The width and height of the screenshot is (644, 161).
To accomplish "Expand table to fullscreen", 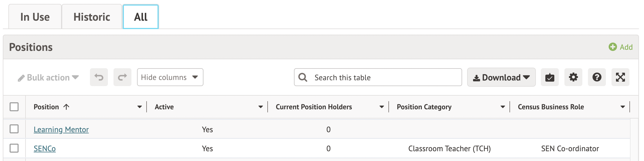I will pyautogui.click(x=620, y=77).
